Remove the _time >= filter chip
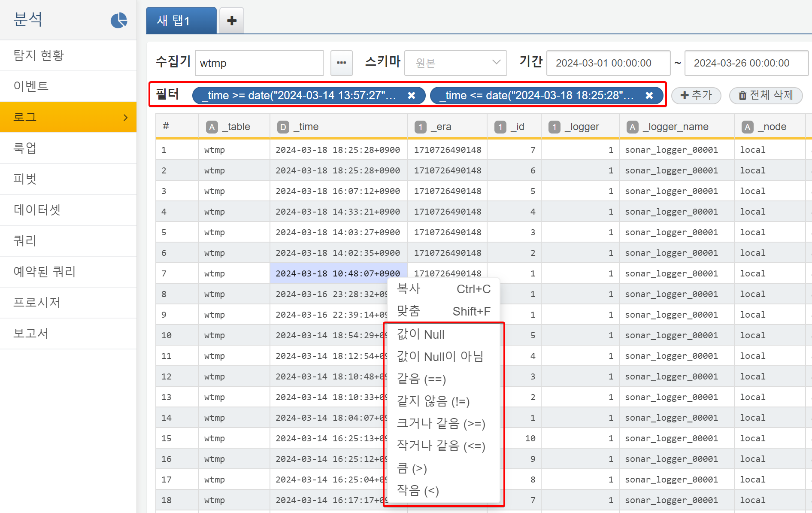The image size is (812, 513). 411,95
